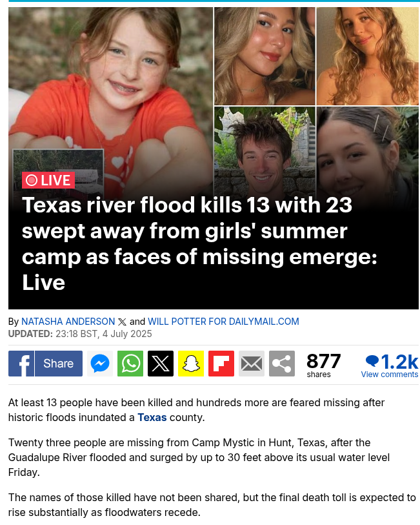Screen dimensions: 420x525
Task: Follow the Texas topic link
Action: tap(152, 417)
